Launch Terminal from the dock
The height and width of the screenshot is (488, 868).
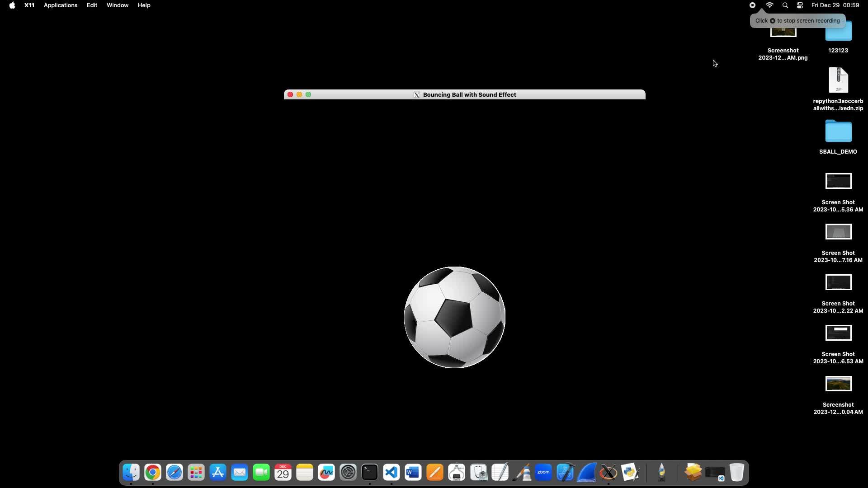[370, 473]
